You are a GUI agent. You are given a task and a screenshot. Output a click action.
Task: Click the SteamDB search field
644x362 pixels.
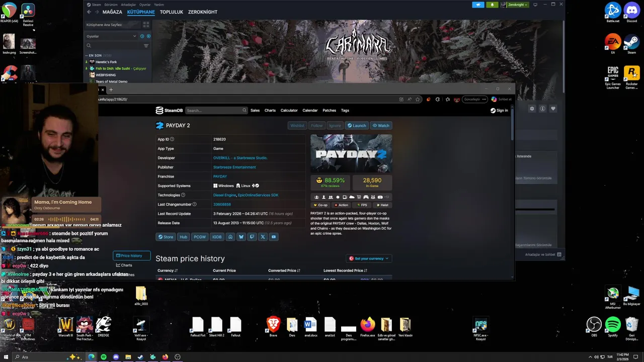pyautogui.click(x=216, y=111)
